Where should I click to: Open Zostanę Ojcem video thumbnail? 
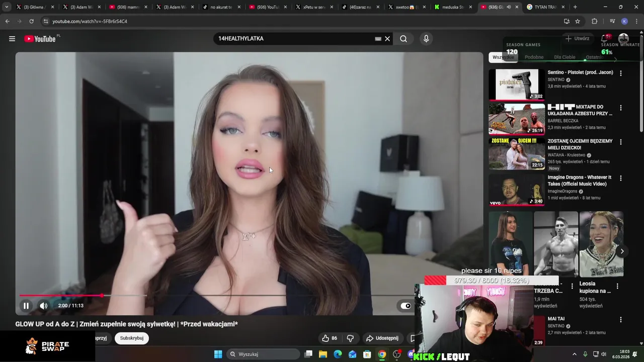coord(517,153)
